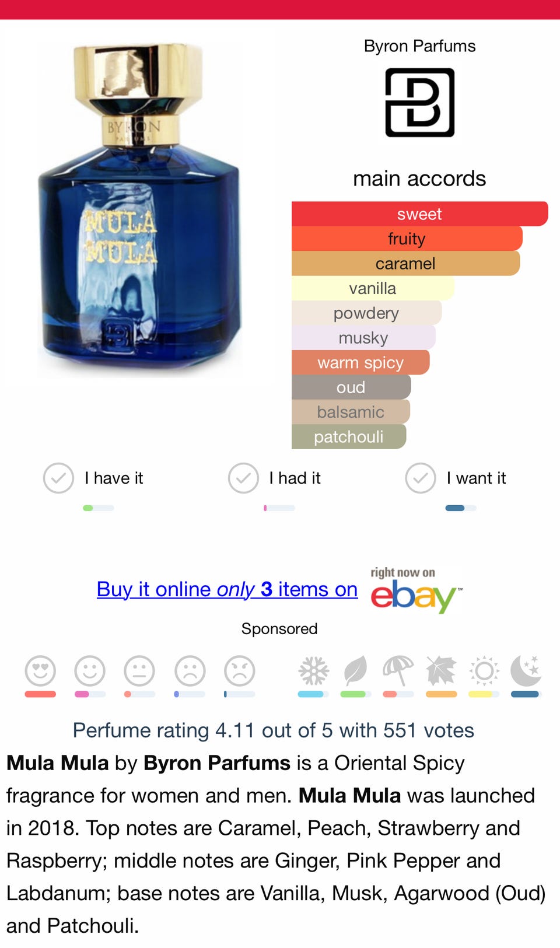Click the love heart-eyes rating face
Image resolution: width=560 pixels, height=948 pixels.
(40, 671)
